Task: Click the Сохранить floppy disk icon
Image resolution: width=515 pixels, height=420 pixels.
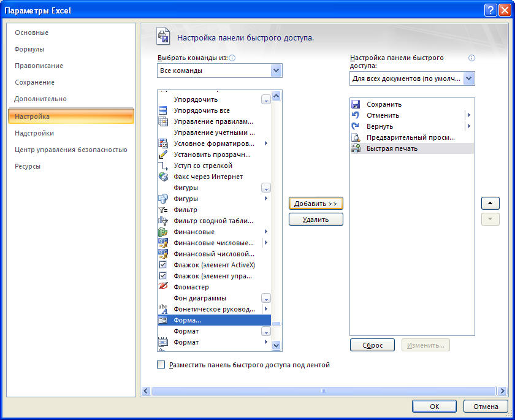Action: tap(356, 104)
